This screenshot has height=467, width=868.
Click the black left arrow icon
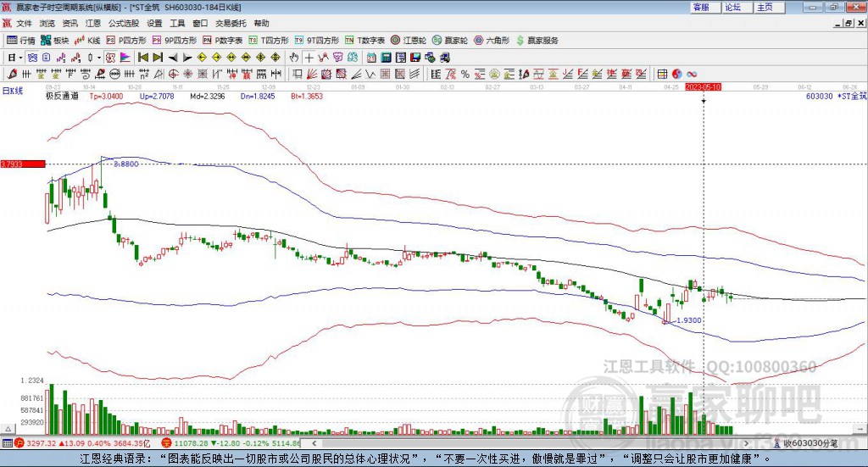coord(173,58)
